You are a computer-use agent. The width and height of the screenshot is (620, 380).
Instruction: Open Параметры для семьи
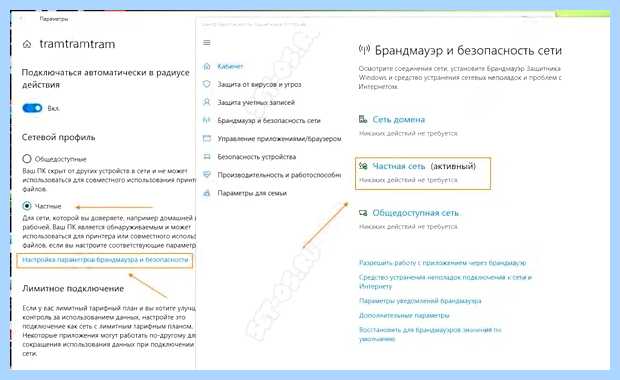252,193
